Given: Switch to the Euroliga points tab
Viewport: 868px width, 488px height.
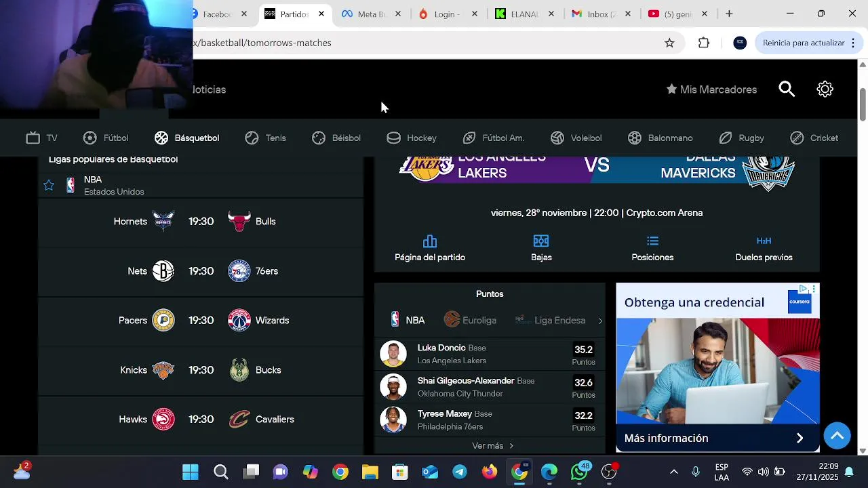Looking at the screenshot, I should coord(470,320).
